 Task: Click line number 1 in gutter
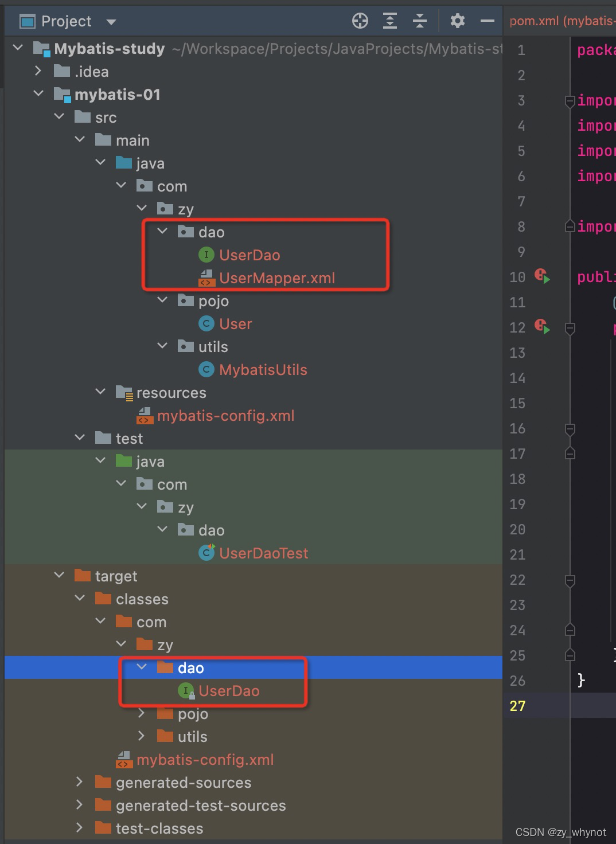521,50
